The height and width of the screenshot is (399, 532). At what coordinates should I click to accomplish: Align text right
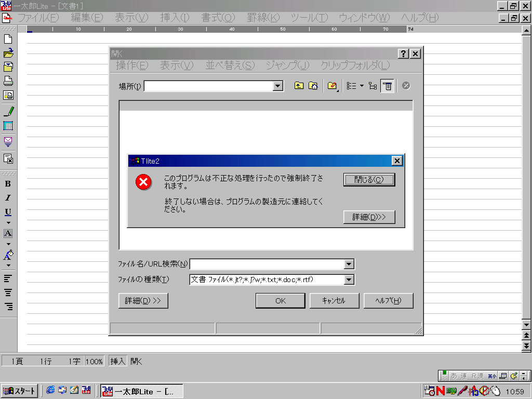coord(8,307)
